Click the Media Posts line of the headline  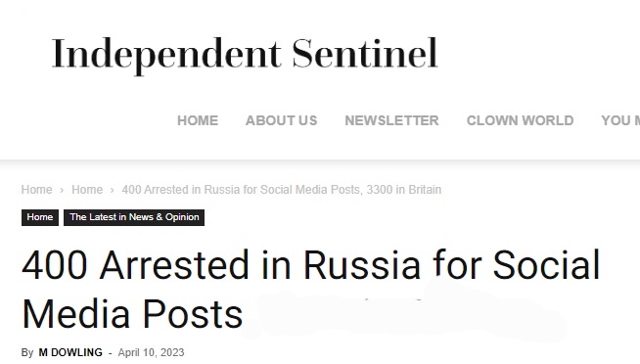tap(132, 314)
